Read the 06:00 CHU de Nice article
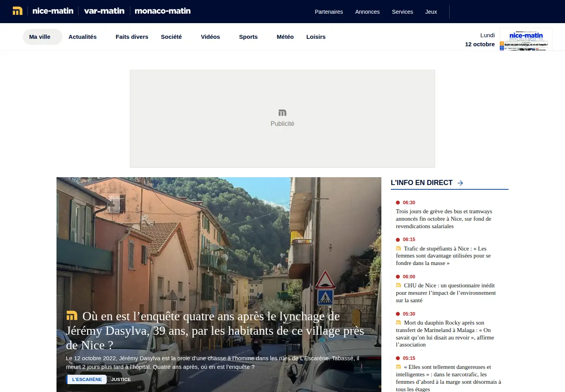Viewport: 565px width, 392px height. tap(446, 293)
